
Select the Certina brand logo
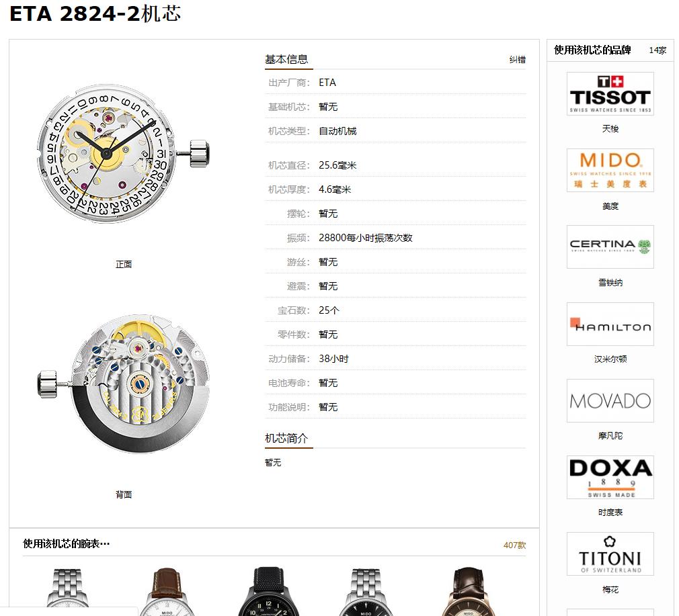(x=610, y=247)
